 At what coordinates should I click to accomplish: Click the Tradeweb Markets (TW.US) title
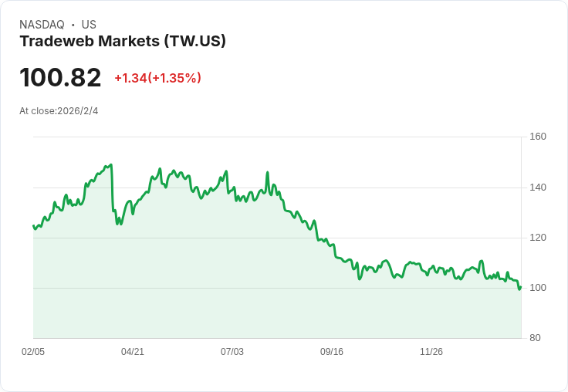[123, 42]
